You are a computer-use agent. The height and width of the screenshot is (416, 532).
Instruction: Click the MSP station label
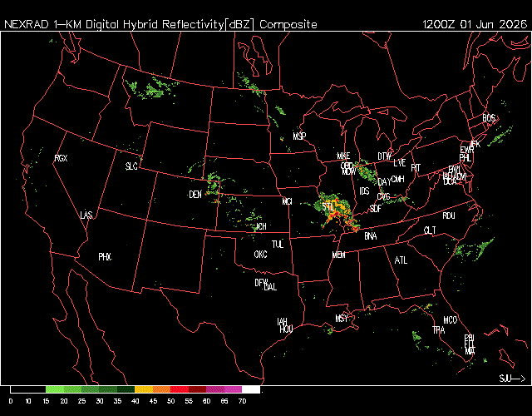[299, 136]
